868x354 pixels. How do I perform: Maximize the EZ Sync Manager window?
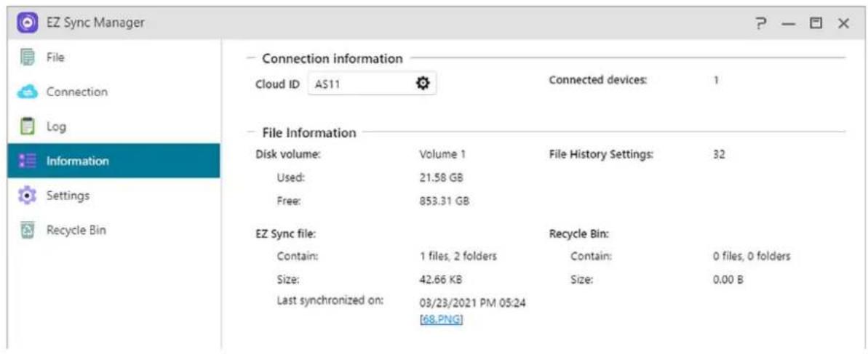pyautogui.click(x=816, y=23)
